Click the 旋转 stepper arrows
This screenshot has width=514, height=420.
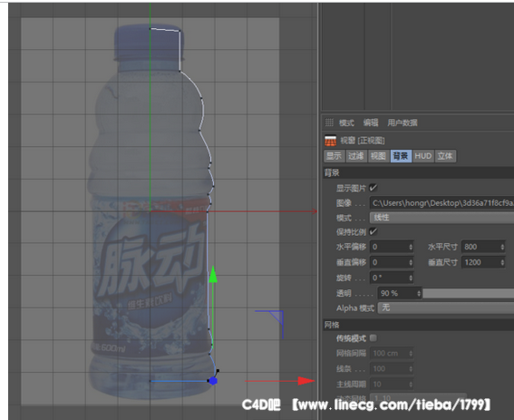click(411, 278)
